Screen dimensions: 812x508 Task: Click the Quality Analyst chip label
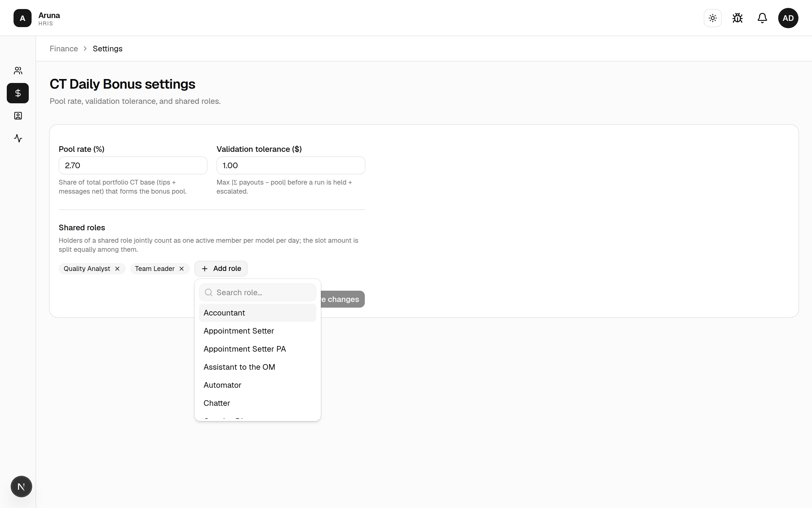pos(87,269)
